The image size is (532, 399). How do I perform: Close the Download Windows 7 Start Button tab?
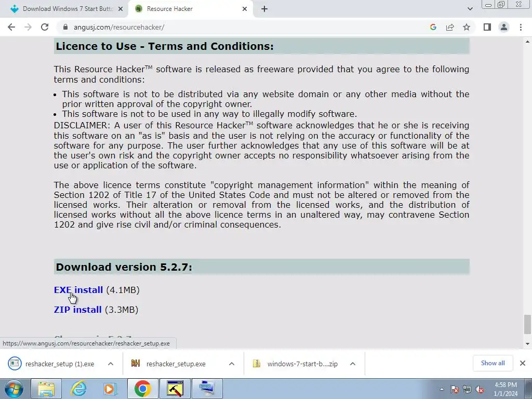(x=121, y=9)
